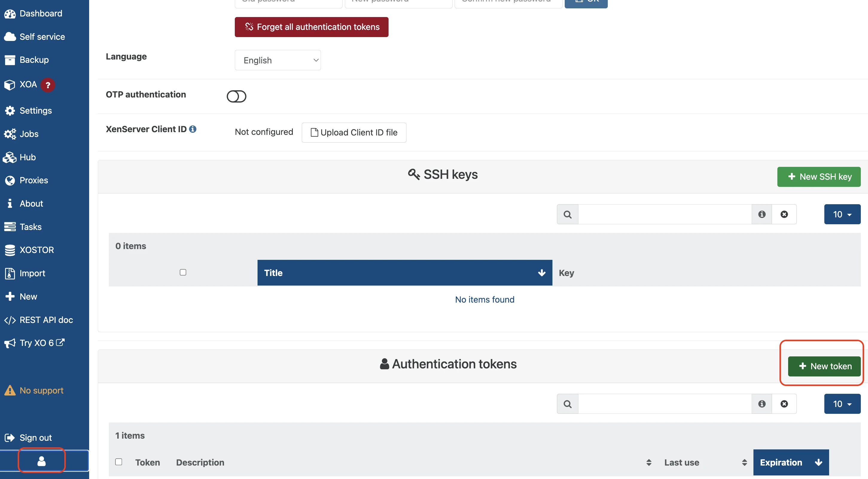Create a New token
The width and height of the screenshot is (868, 479).
tap(824, 366)
